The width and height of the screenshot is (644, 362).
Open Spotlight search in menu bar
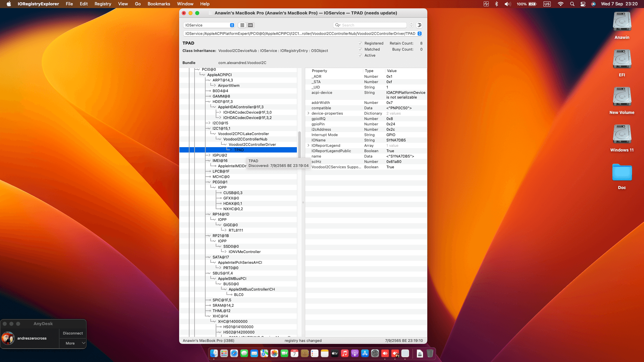click(572, 4)
